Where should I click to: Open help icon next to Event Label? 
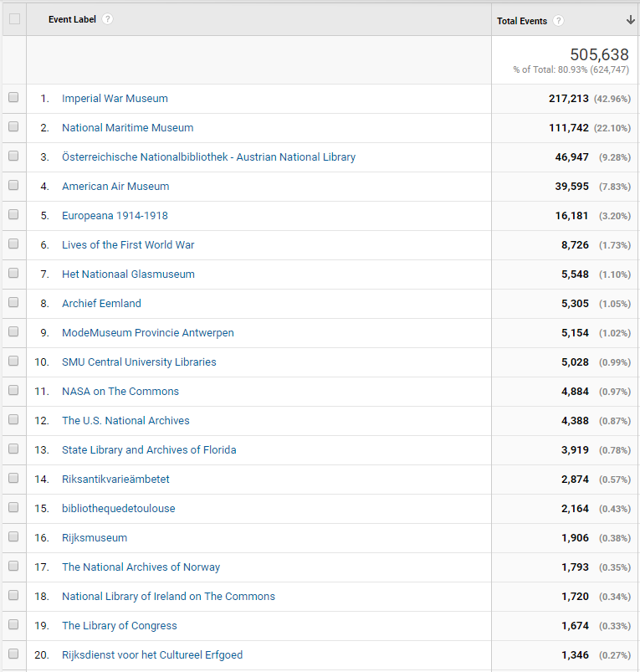click(x=108, y=19)
